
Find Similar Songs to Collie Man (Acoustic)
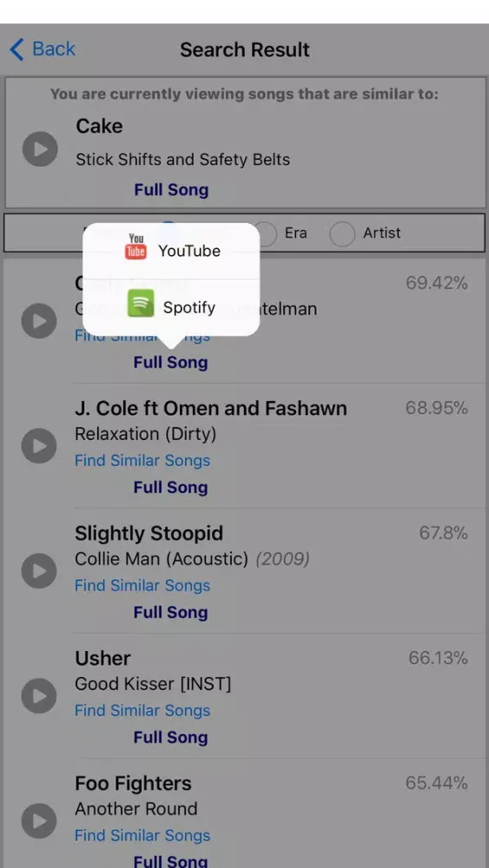point(142,586)
